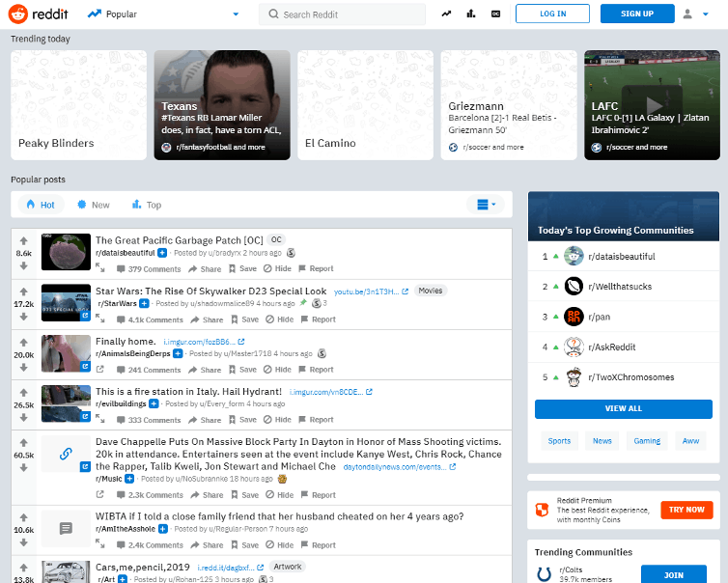Join r/Music with the plus icon
Screen dimensions: 728x583
pyautogui.click(x=129, y=479)
